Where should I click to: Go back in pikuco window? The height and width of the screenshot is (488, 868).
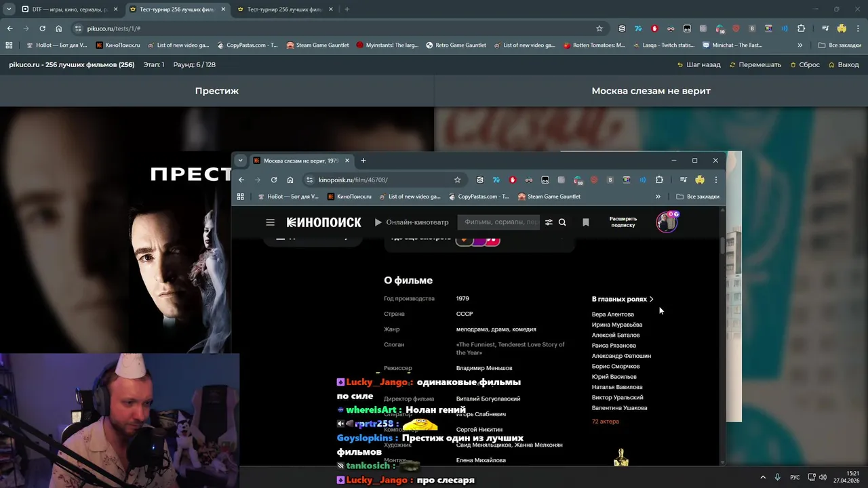point(9,28)
